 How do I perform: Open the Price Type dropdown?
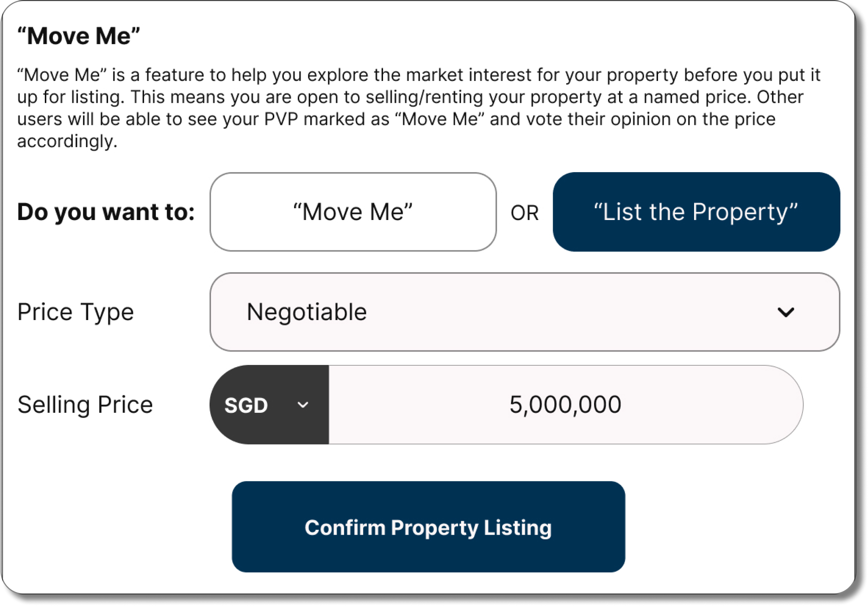click(x=524, y=312)
